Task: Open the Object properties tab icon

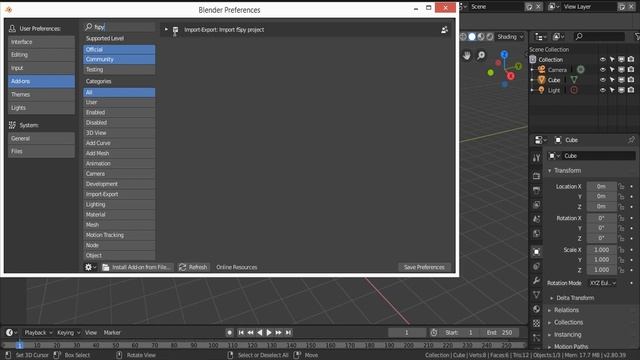Action: point(537,252)
